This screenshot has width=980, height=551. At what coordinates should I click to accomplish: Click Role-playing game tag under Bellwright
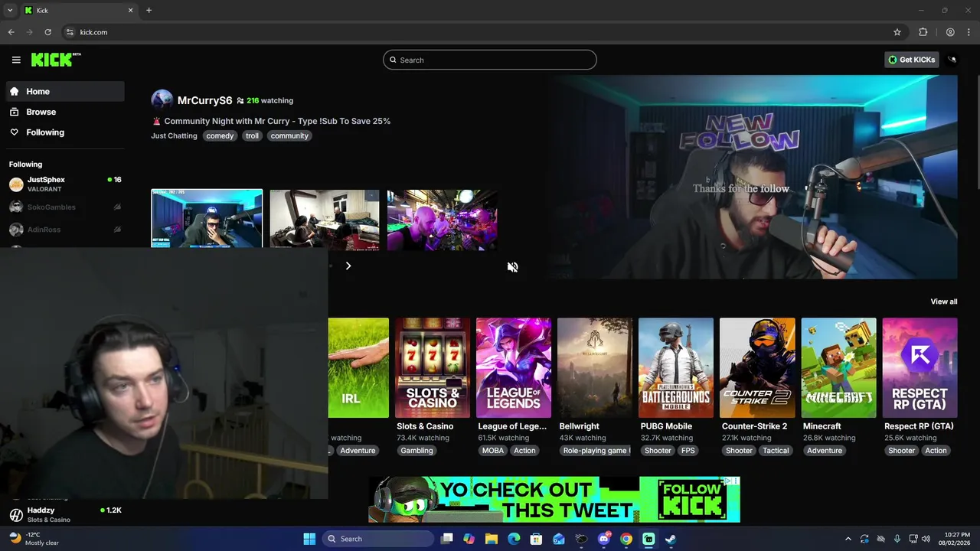[596, 451]
